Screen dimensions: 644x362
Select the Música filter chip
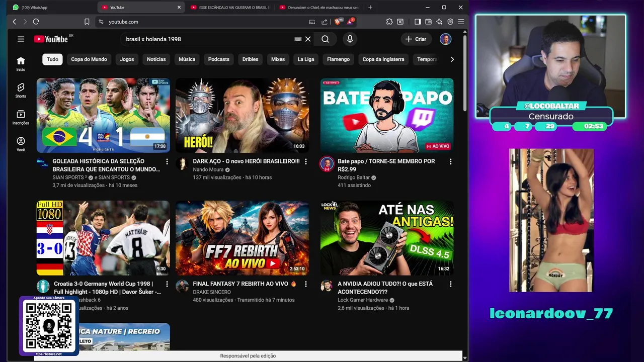(187, 59)
